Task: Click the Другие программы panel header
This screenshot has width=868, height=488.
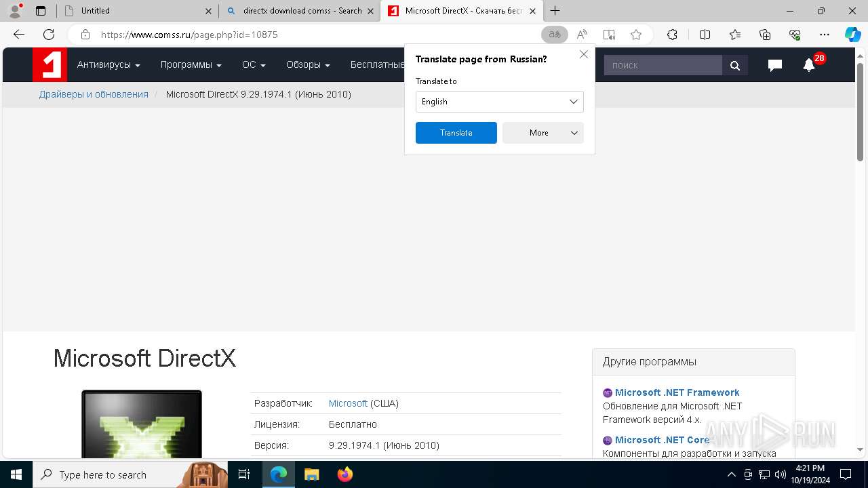Action: pyautogui.click(x=694, y=362)
